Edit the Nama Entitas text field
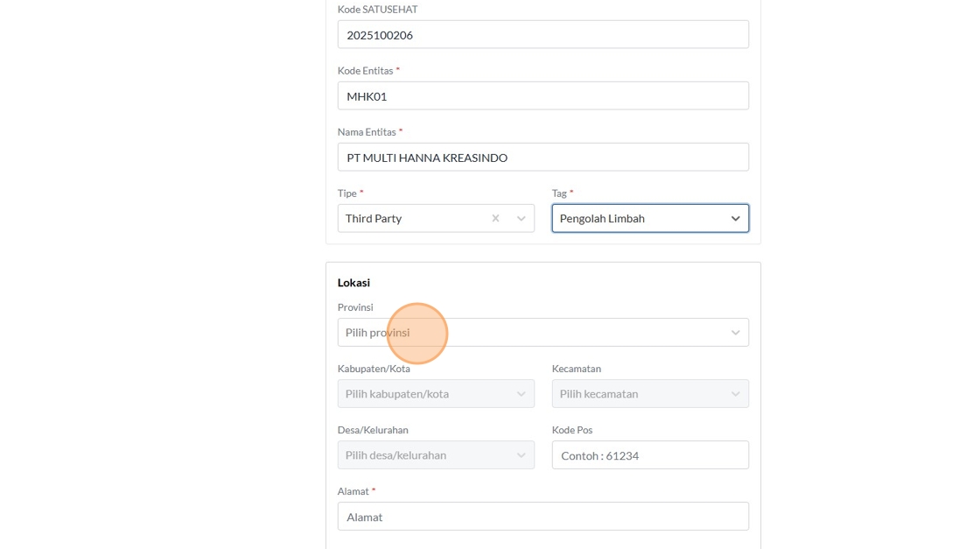980x549 pixels. 542,158
